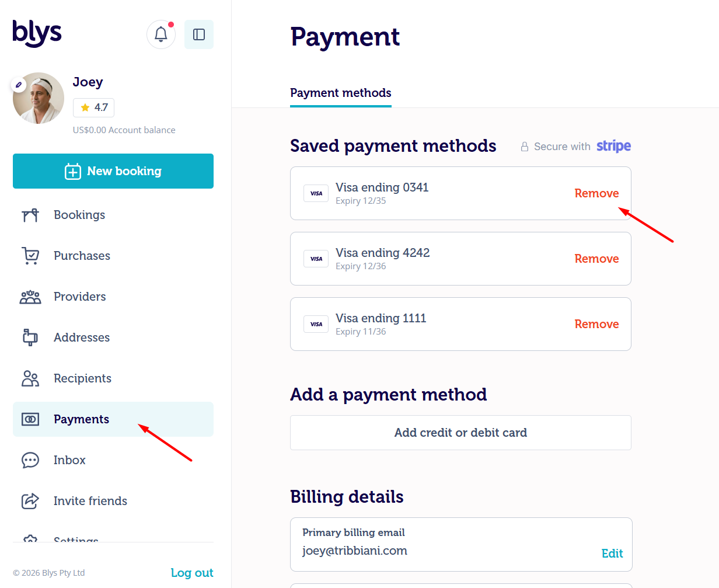Collapse the sidebar panel icon

(x=199, y=34)
